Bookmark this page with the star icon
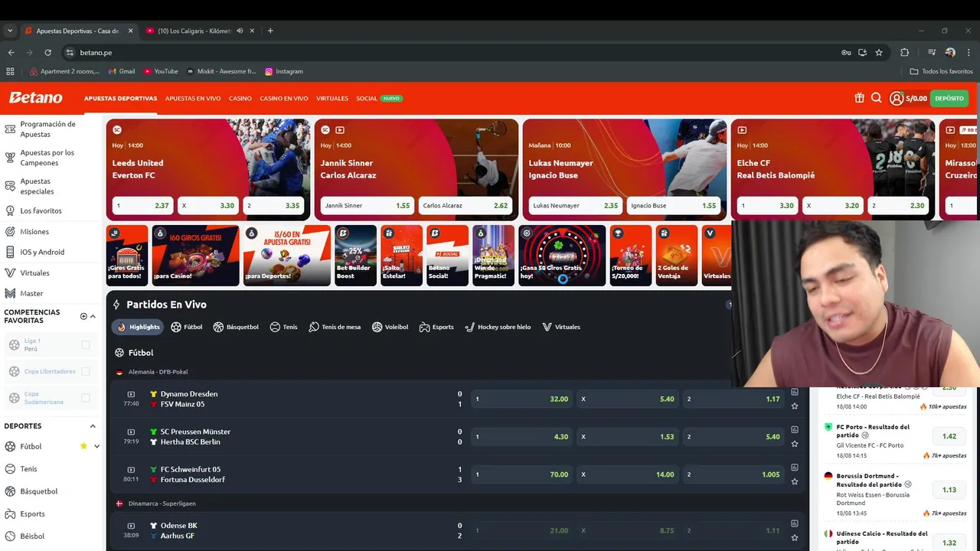This screenshot has width=980, height=551. (x=879, y=52)
